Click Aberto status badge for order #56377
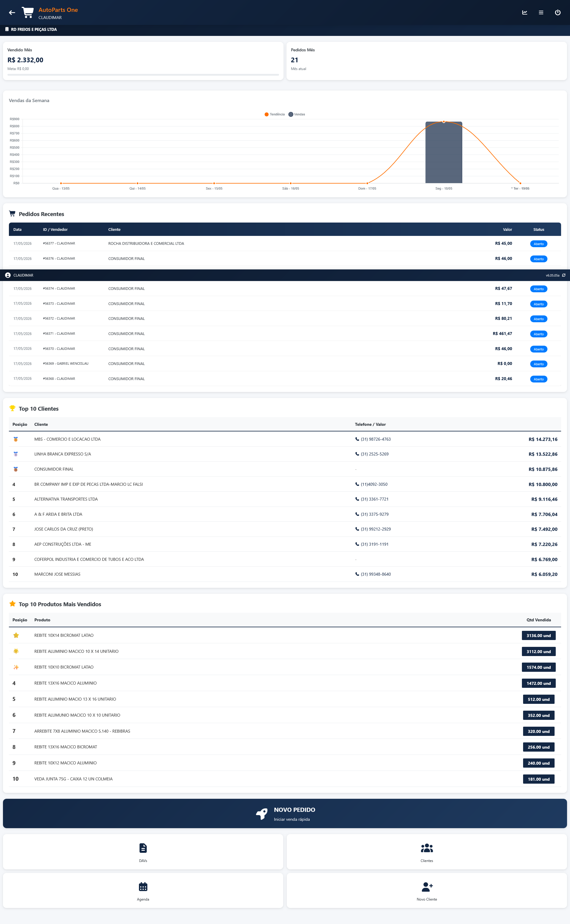 (538, 244)
